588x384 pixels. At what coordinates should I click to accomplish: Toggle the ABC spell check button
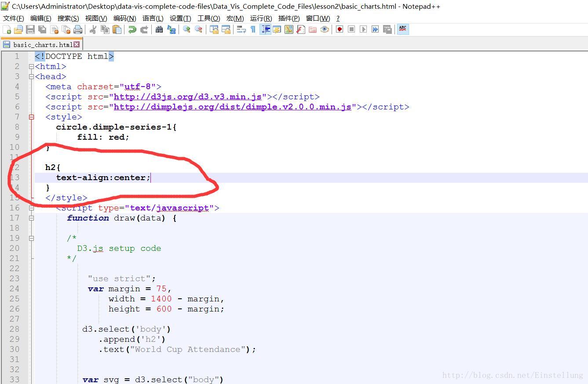[403, 29]
